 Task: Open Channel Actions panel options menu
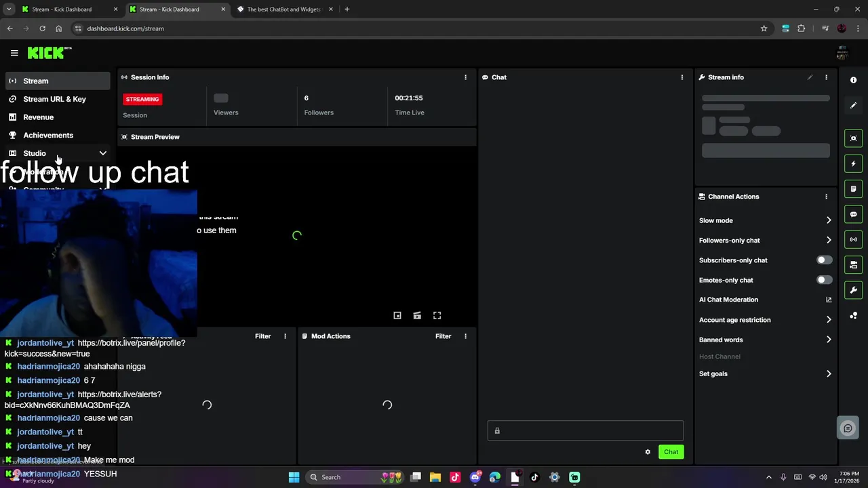coord(826,197)
